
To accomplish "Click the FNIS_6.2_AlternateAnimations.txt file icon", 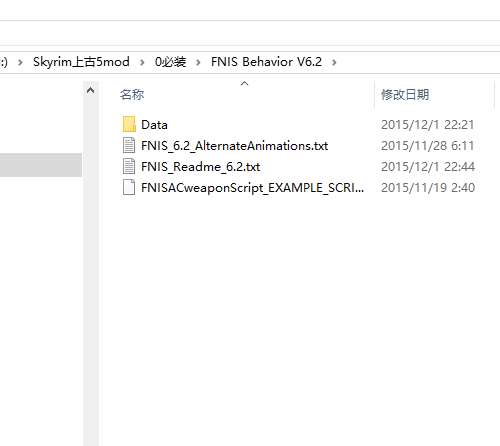I will click(x=129, y=145).
